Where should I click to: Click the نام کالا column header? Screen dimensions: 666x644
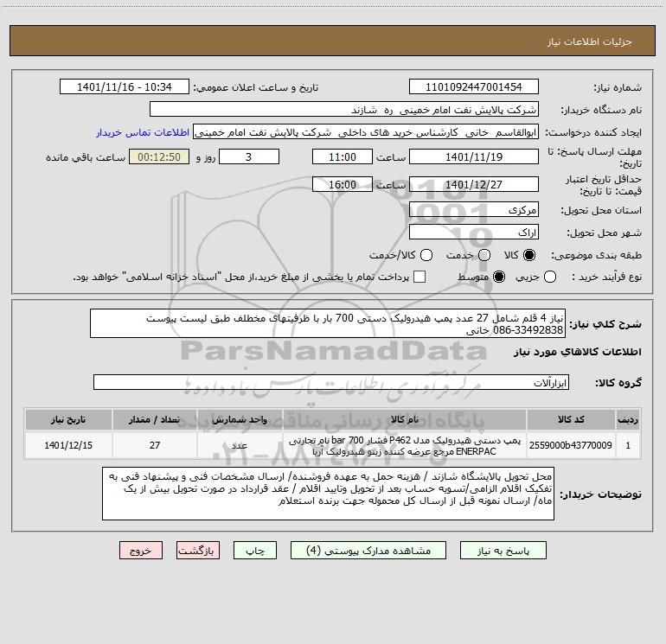click(x=405, y=419)
